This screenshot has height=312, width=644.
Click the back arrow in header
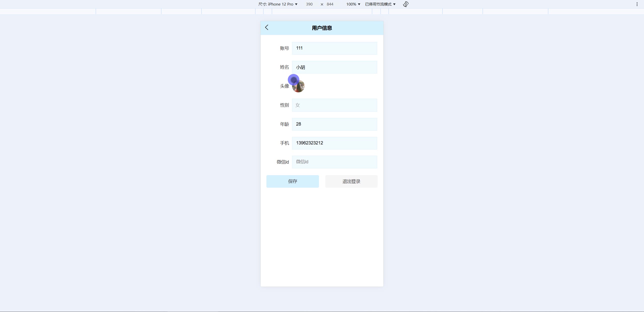pos(267,27)
